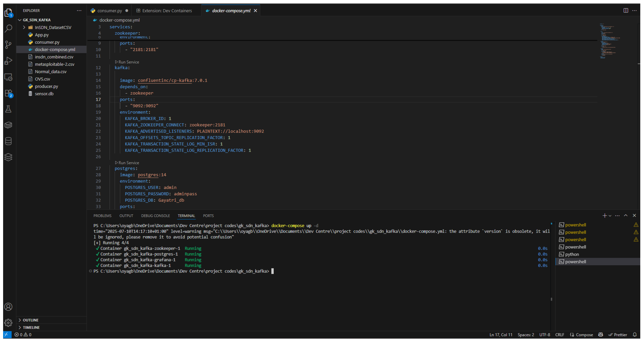The width and height of the screenshot is (644, 342).
Task: Select docker-compose.yml in Explorer
Action: click(x=51, y=50)
